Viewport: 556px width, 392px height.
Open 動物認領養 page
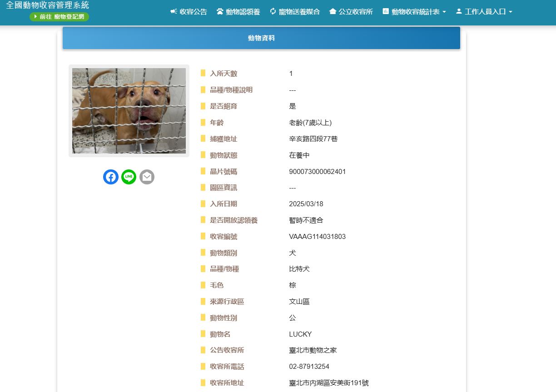pyautogui.click(x=238, y=11)
